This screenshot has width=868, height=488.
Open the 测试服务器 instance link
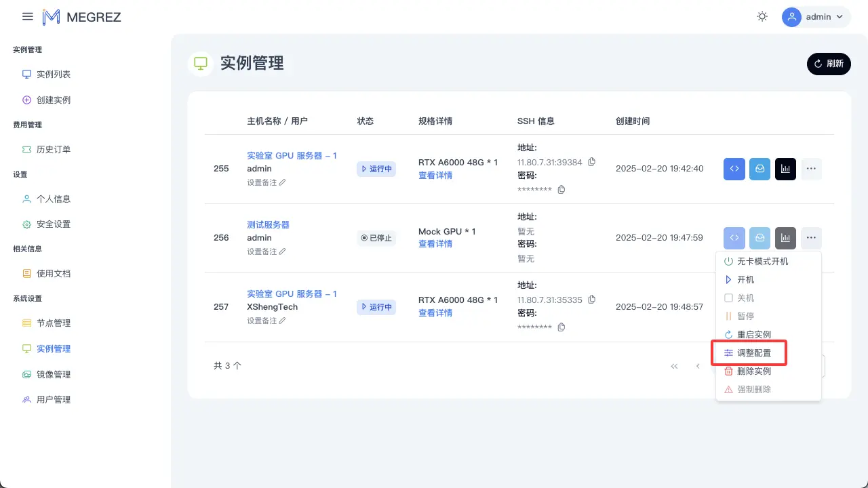pyautogui.click(x=268, y=224)
